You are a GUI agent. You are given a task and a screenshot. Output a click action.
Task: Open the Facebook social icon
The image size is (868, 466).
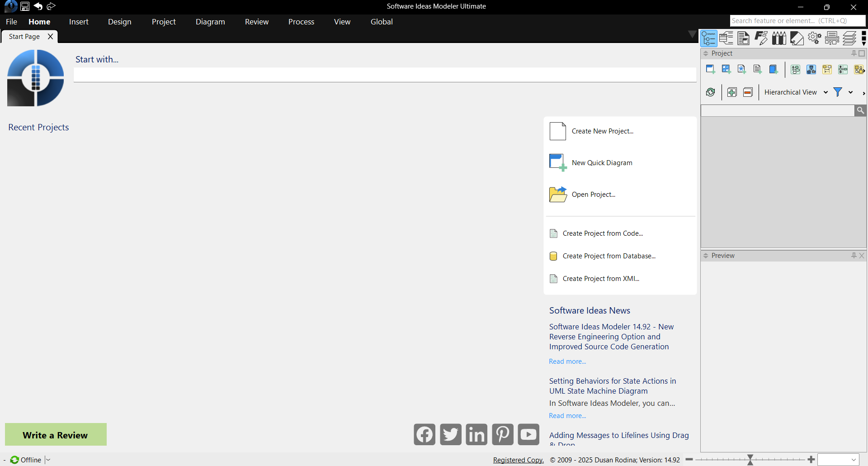[425, 434]
